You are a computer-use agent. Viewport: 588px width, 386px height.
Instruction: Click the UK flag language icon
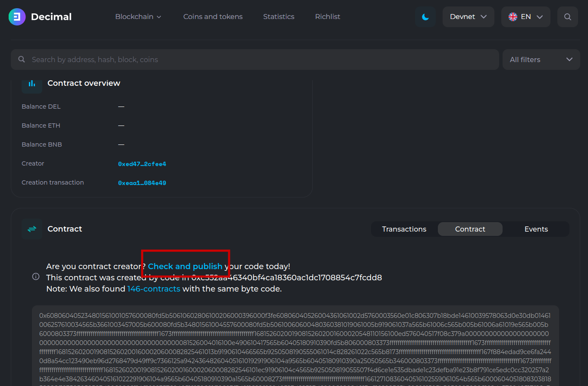pyautogui.click(x=513, y=17)
